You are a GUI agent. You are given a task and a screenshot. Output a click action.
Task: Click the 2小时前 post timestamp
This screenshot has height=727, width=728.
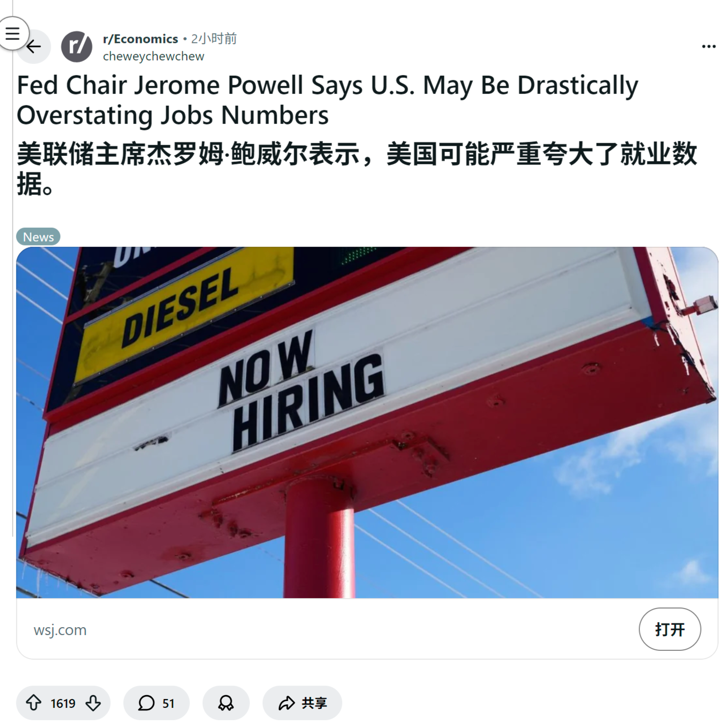(214, 39)
